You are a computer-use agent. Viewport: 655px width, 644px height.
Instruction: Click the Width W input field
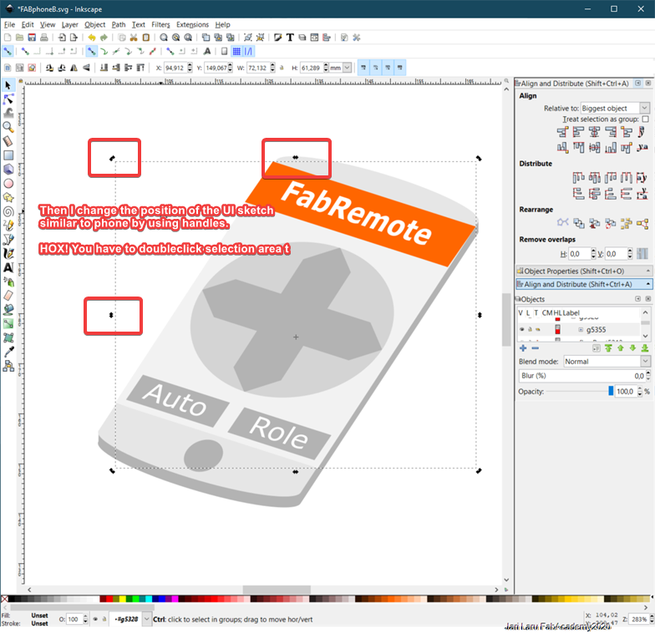[x=258, y=68]
